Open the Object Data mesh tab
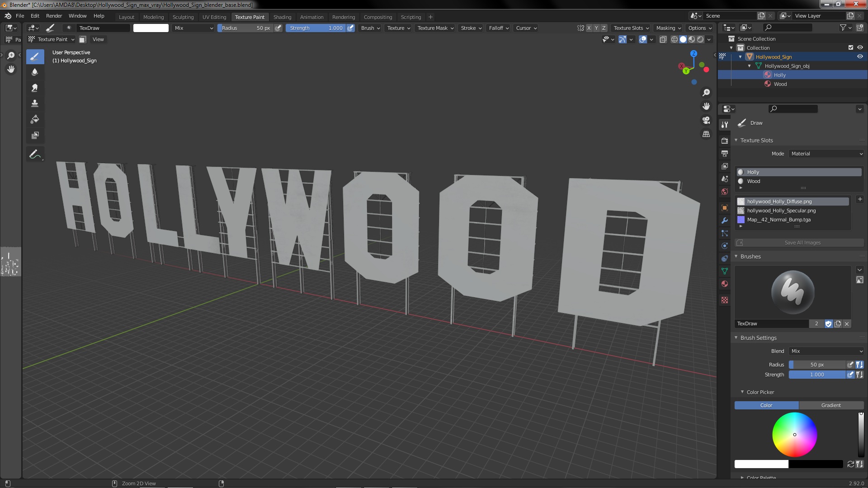 [725, 271]
